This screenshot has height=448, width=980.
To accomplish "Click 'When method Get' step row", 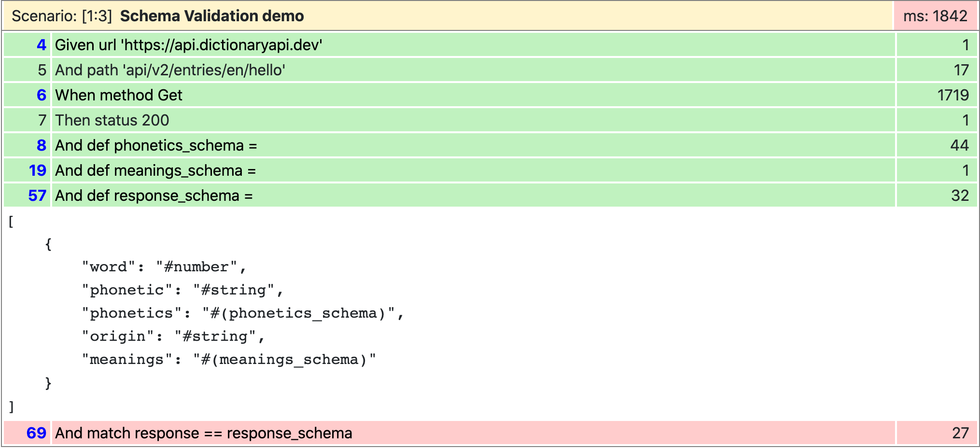I will (x=119, y=95).
